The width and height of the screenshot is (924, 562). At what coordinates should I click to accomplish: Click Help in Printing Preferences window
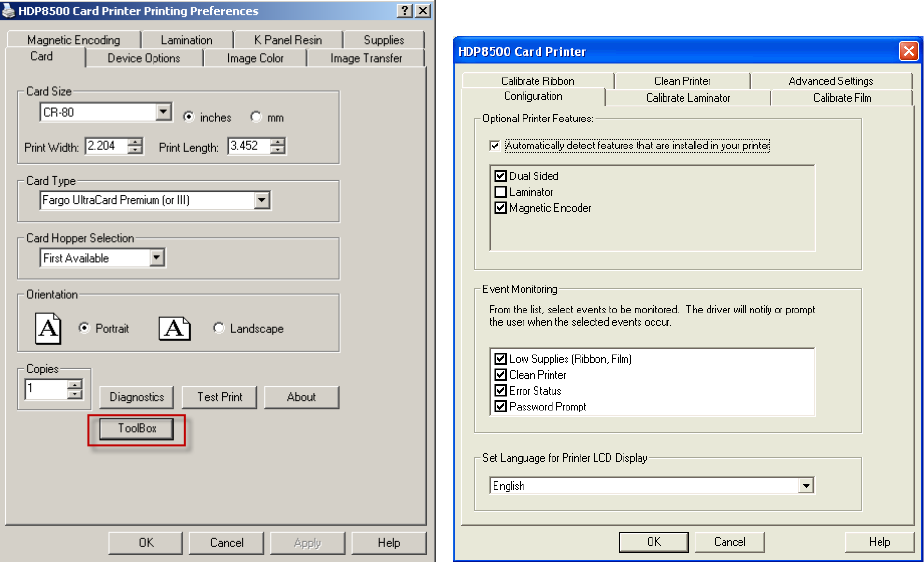389,542
